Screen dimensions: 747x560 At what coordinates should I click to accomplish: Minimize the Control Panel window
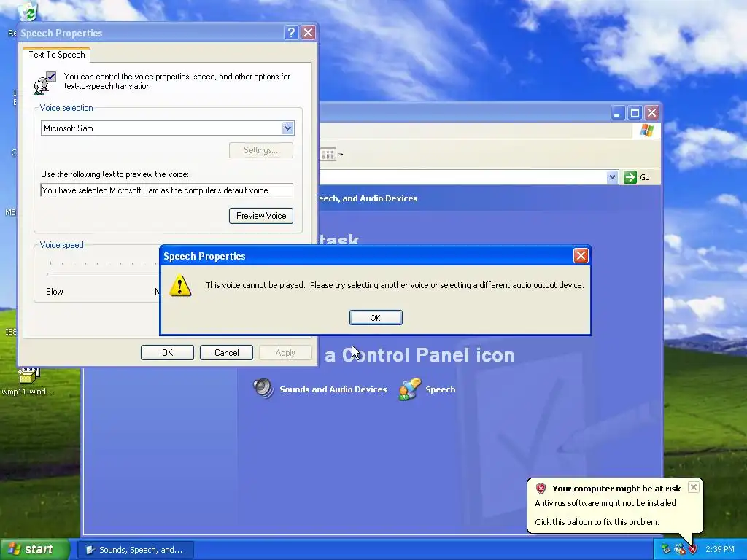tap(618, 113)
